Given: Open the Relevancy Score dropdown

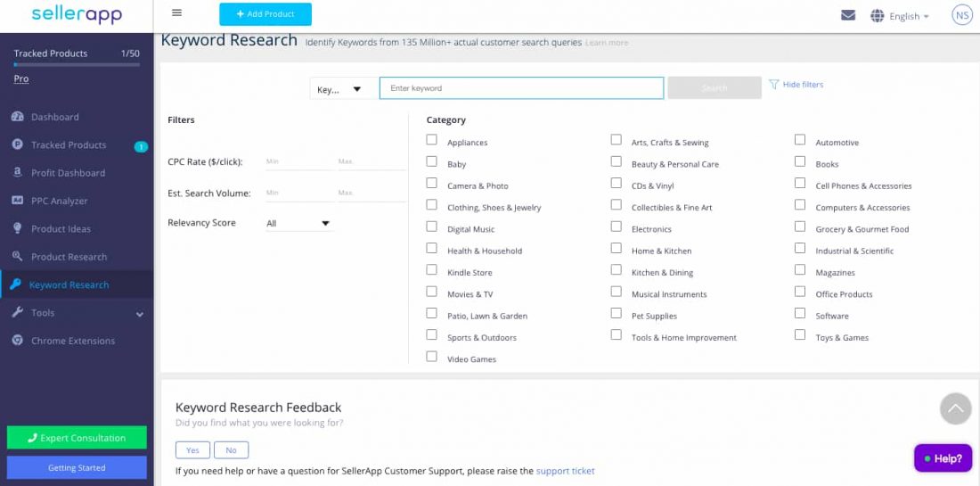Looking at the screenshot, I should (298, 223).
